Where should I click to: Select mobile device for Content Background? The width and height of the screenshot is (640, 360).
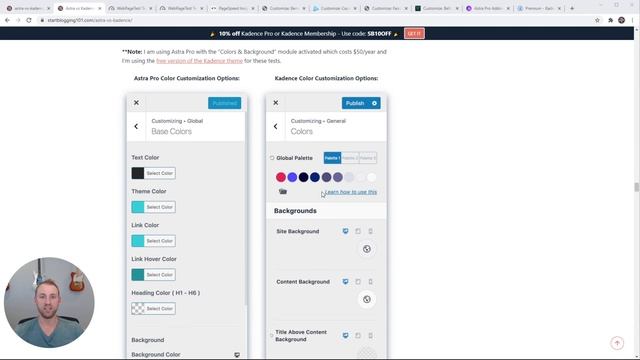point(370,282)
